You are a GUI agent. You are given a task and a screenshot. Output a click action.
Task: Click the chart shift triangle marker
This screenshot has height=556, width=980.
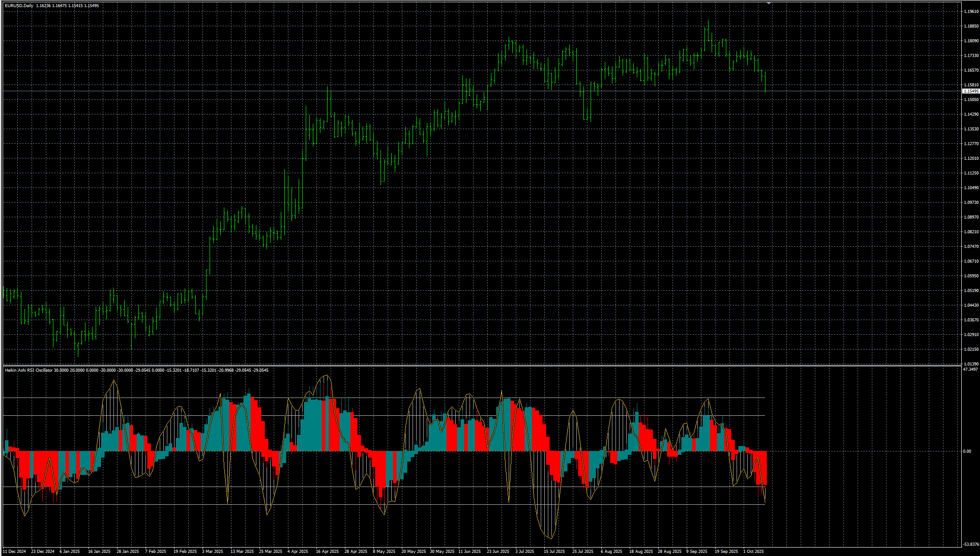(x=769, y=3)
